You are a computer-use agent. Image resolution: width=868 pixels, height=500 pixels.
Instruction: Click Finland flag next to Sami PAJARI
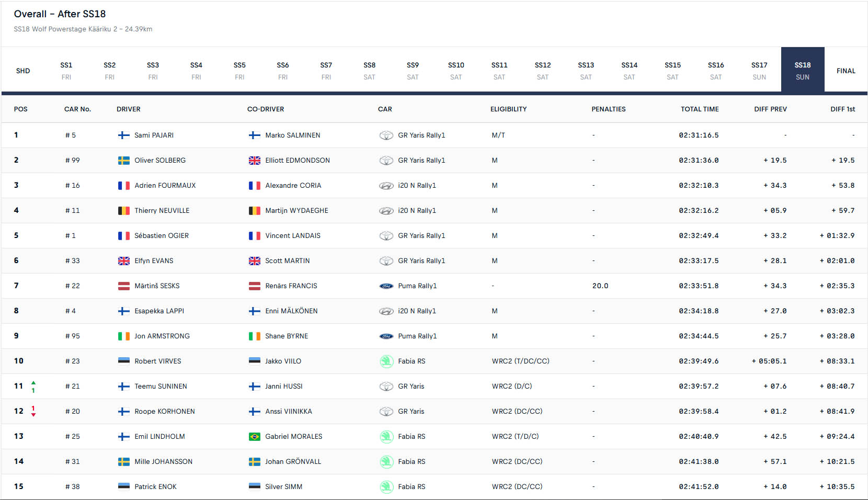pyautogui.click(x=123, y=135)
